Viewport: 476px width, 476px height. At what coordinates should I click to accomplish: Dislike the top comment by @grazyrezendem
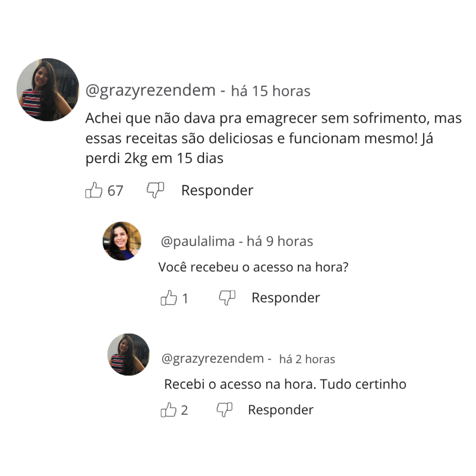click(155, 190)
